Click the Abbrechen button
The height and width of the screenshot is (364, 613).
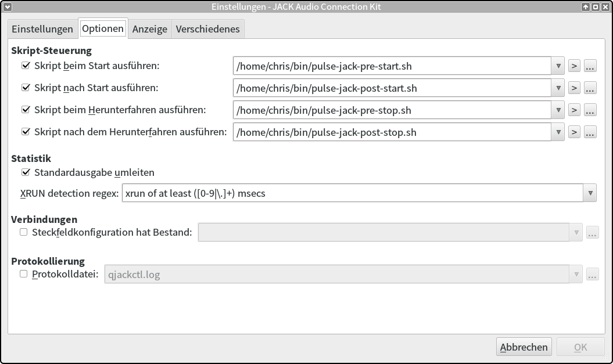(524, 347)
